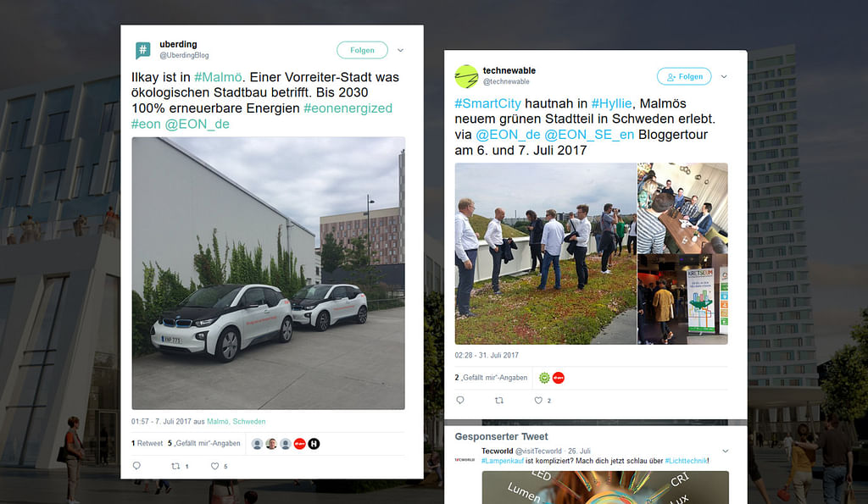Screen dimensions: 868x504
Task: Open the #SmartCity hashtag link
Action: 487,103
